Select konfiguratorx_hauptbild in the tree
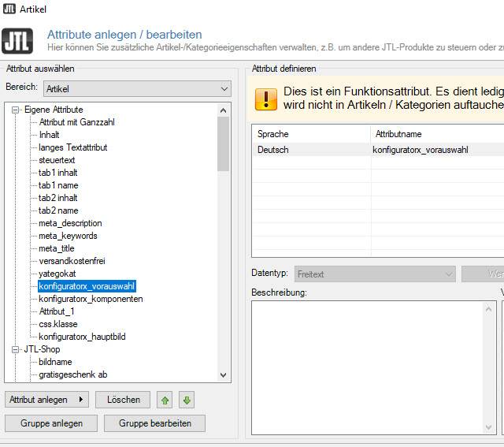504x447 pixels. point(82,337)
